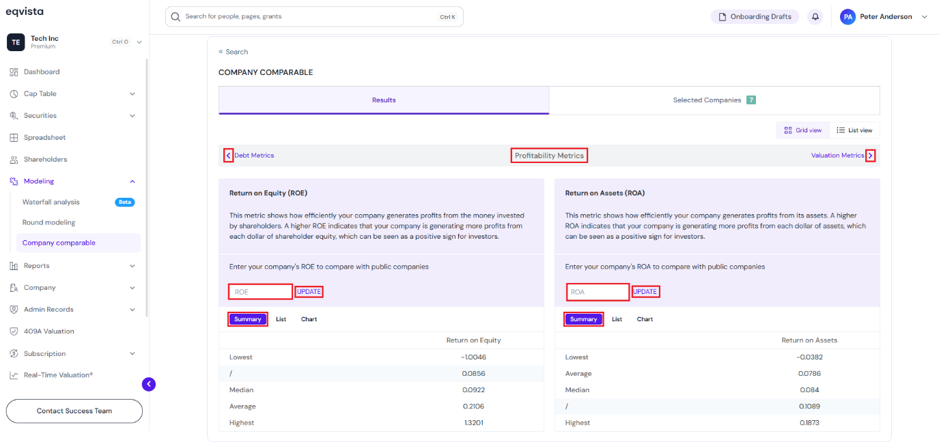Click the Company building icon
939x444 pixels.
[14, 288]
